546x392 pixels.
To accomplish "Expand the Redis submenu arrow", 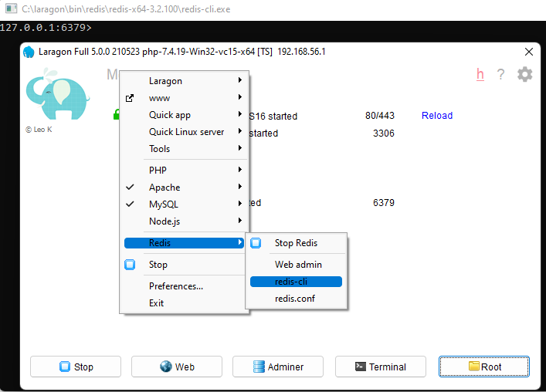I will tap(240, 242).
